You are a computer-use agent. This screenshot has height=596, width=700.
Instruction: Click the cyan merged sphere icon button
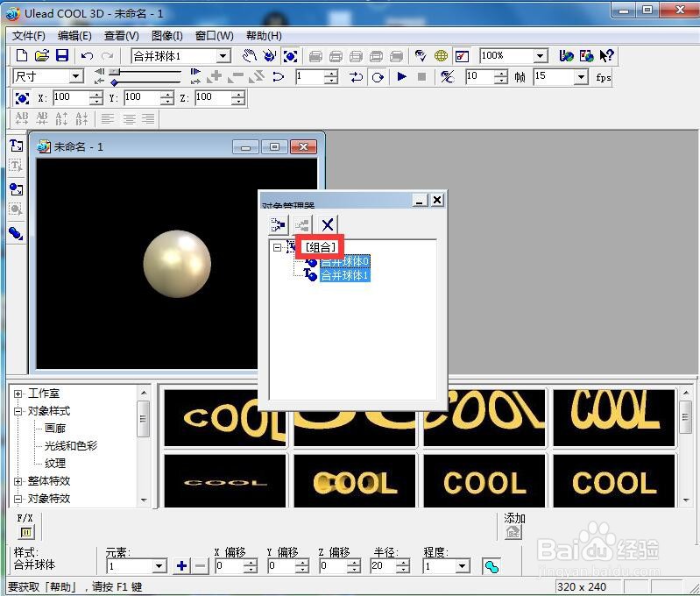tap(491, 566)
